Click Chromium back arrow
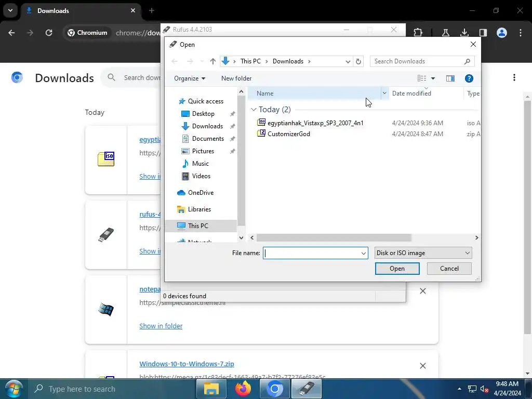Image resolution: width=532 pixels, height=399 pixels. pos(11,33)
